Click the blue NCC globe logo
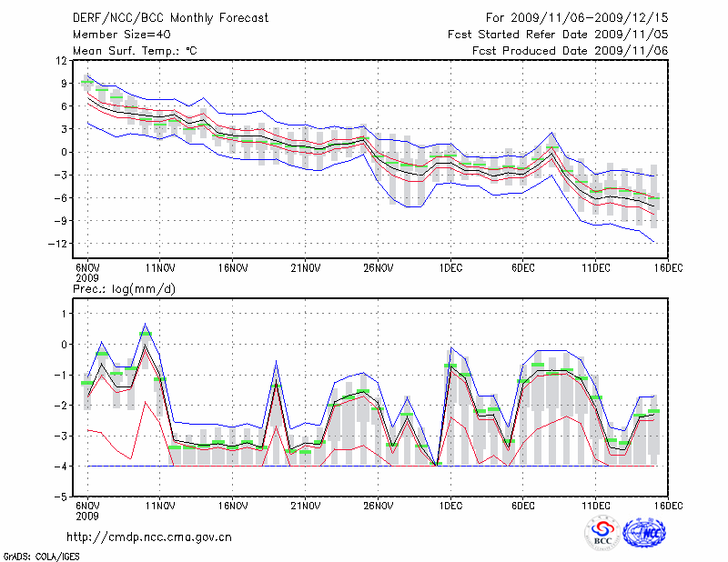Image resolution: width=728 pixels, height=562 pixels. 644,533
